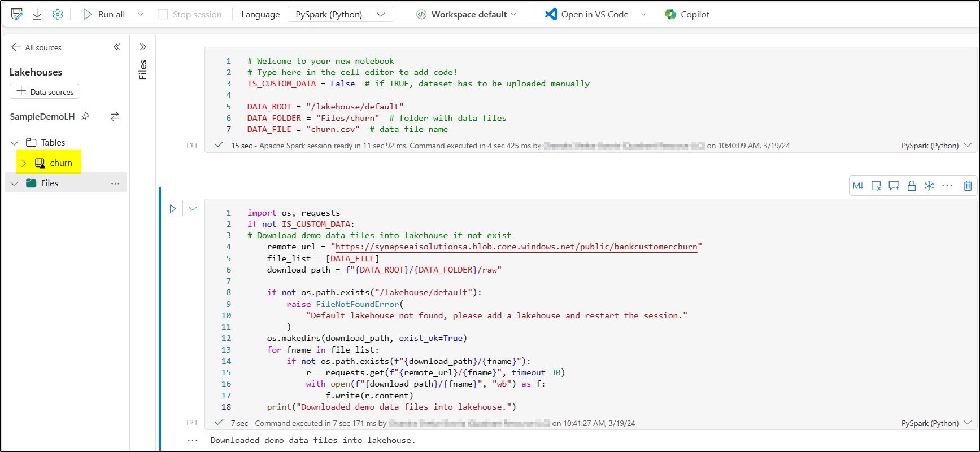Screen dimensions: 980x452
Task: Click the SampleDemoLH lakehouse name
Action: tap(42, 116)
